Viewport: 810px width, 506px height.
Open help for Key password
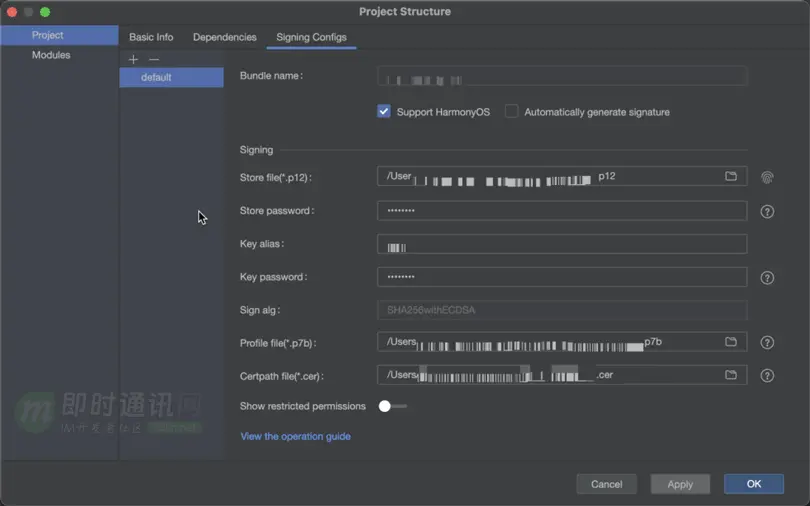pyautogui.click(x=767, y=278)
